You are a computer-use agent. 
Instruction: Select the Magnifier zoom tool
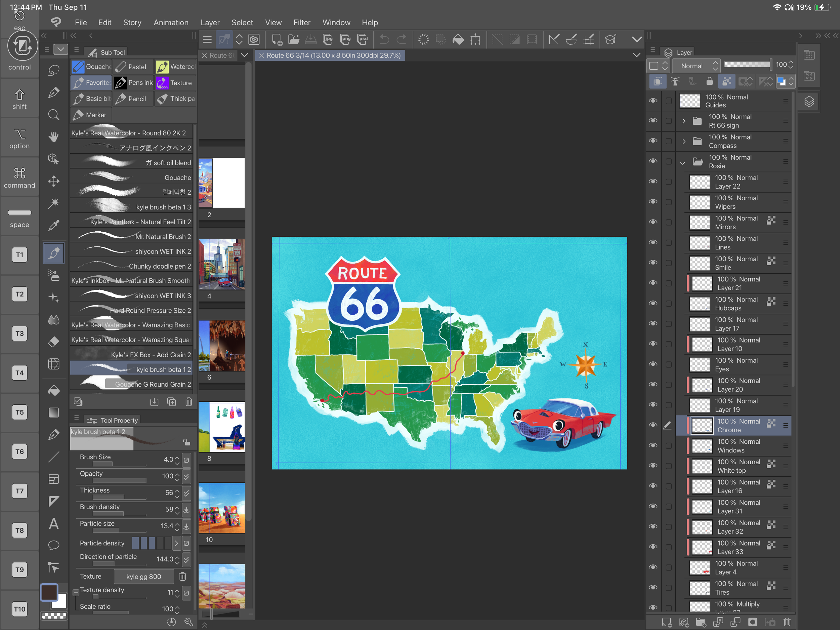click(x=53, y=115)
